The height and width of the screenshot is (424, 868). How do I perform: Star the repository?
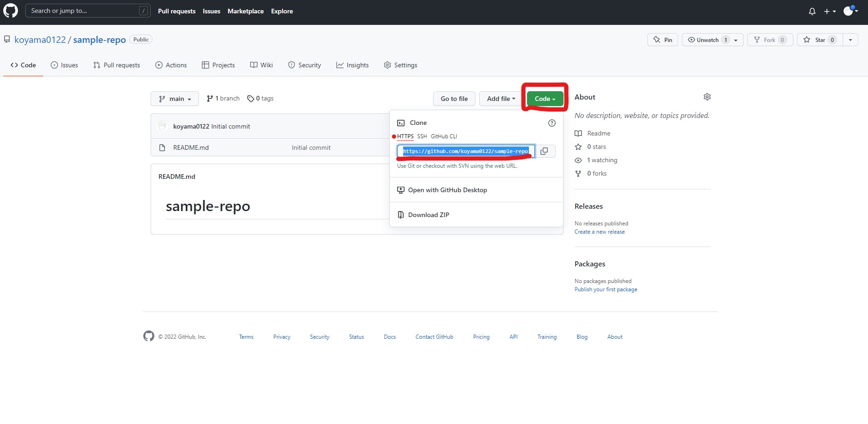click(x=820, y=40)
